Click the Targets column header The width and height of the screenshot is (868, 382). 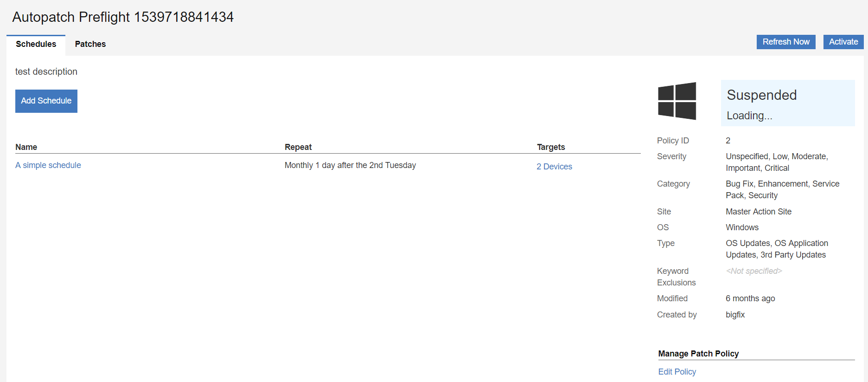[x=551, y=147]
